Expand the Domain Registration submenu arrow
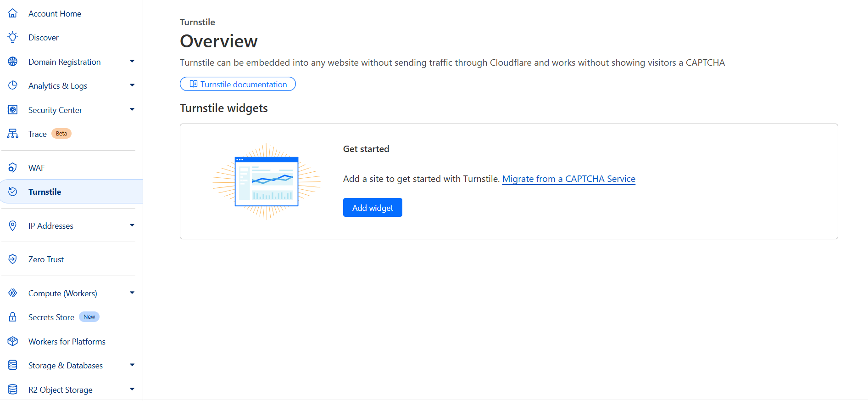868x401 pixels. pos(132,62)
